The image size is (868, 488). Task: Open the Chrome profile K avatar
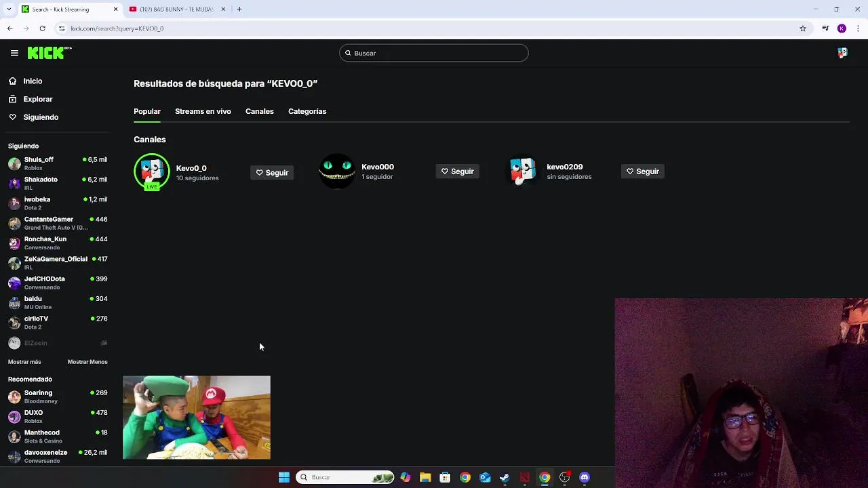[x=842, y=28]
